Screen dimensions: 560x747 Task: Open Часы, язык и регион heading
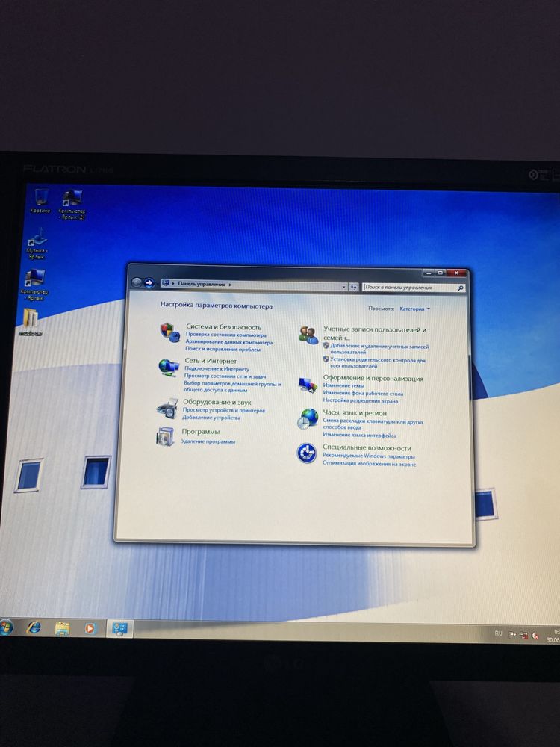355,413
